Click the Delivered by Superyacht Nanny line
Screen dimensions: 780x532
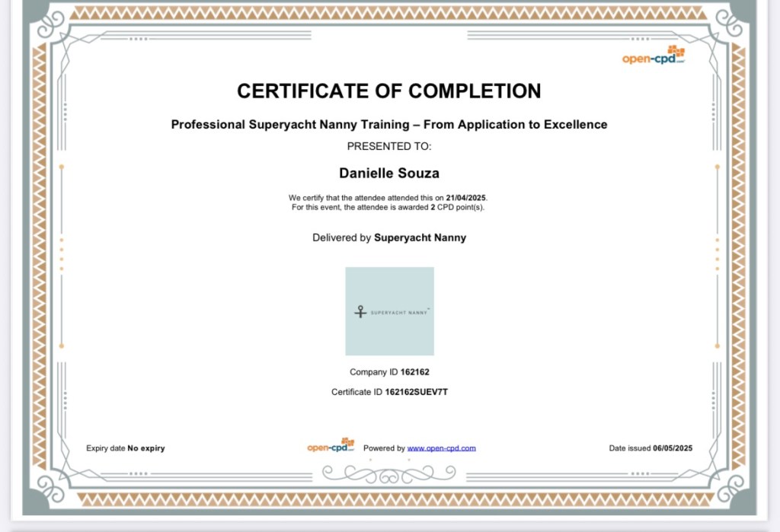389,237
